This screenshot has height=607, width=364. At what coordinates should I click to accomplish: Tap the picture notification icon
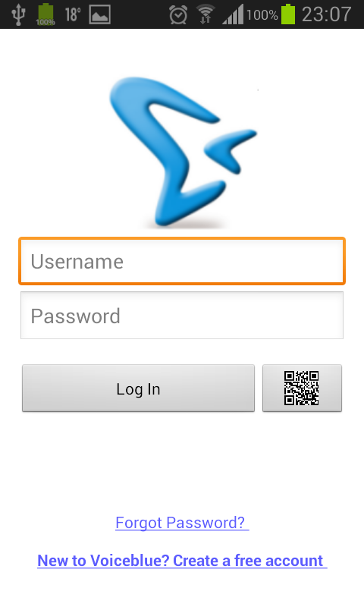click(x=100, y=14)
